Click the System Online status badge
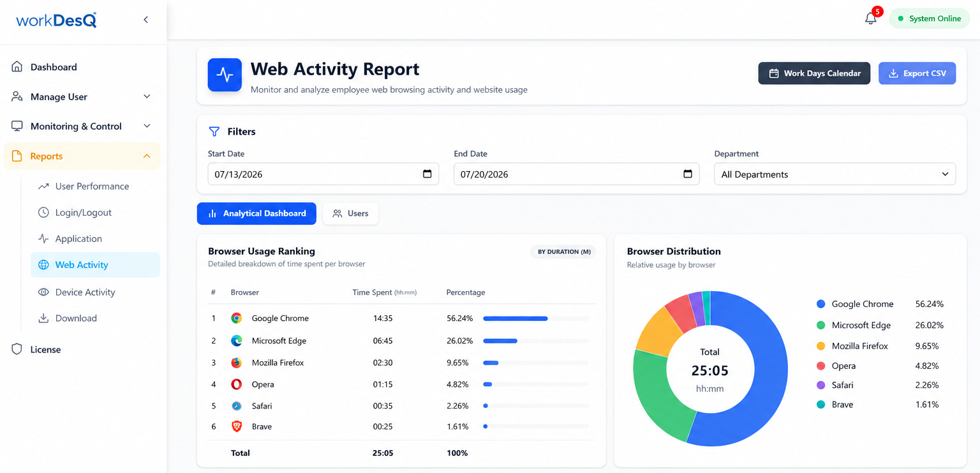The width and height of the screenshot is (980, 473). coord(930,19)
